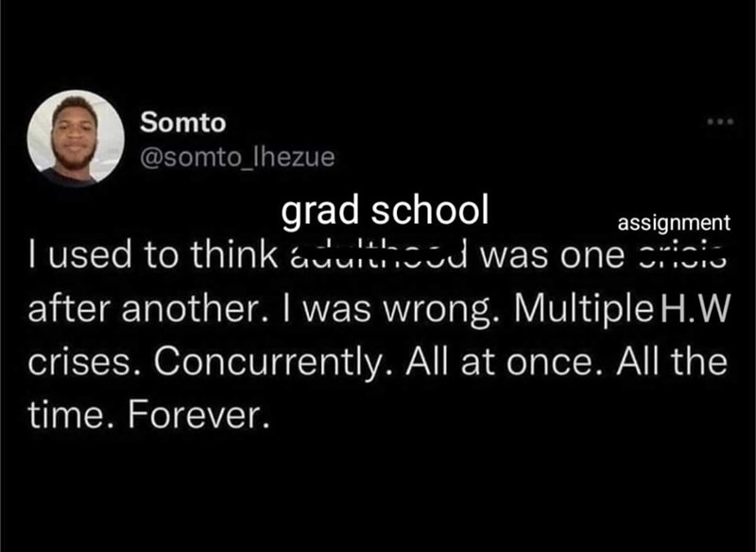Click the word 'time.' on the last line

pos(60,416)
